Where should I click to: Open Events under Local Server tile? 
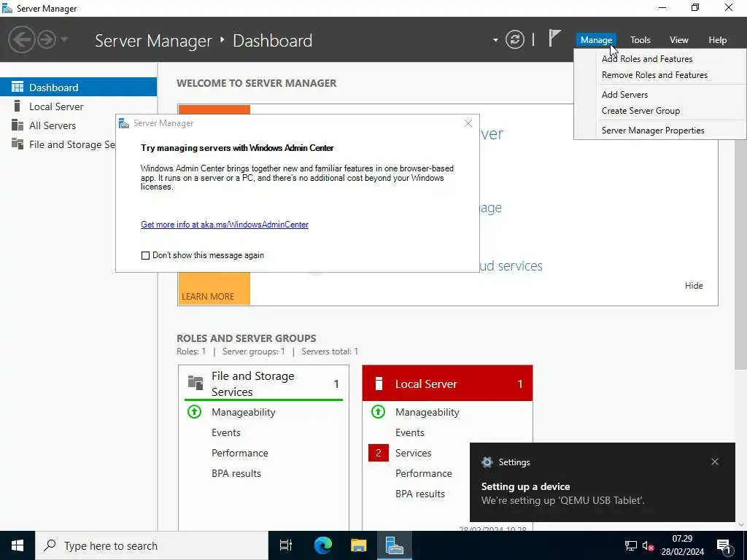coord(410,432)
